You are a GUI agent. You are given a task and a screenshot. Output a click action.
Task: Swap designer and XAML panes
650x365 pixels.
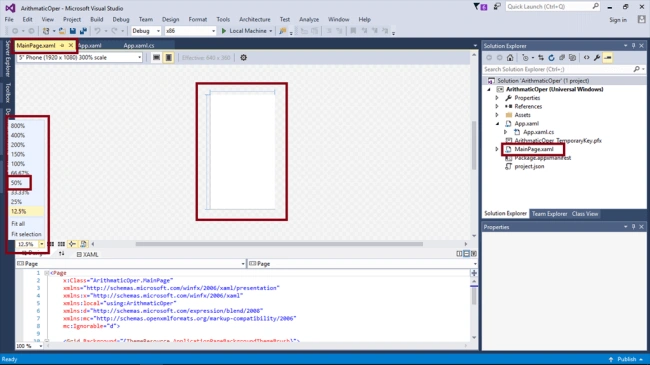(61, 254)
